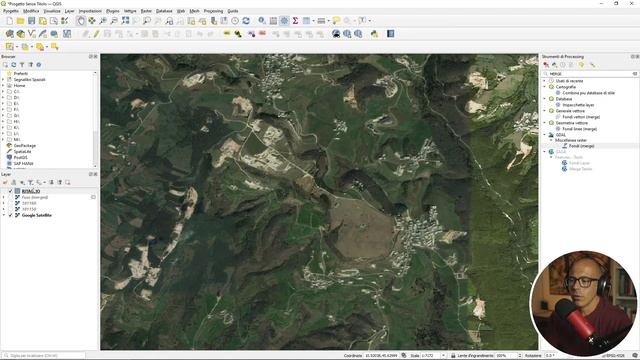Collapse the GDAL provider group

544,135
